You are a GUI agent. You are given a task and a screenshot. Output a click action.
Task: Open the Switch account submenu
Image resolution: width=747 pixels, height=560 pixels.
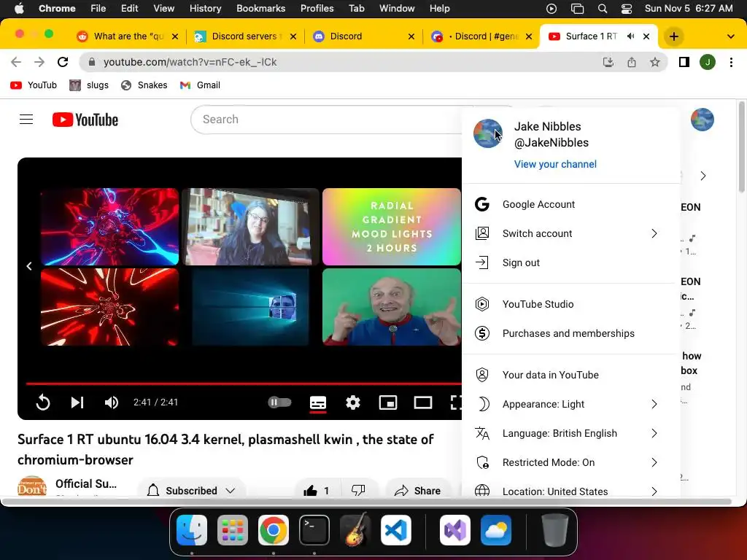coord(570,233)
